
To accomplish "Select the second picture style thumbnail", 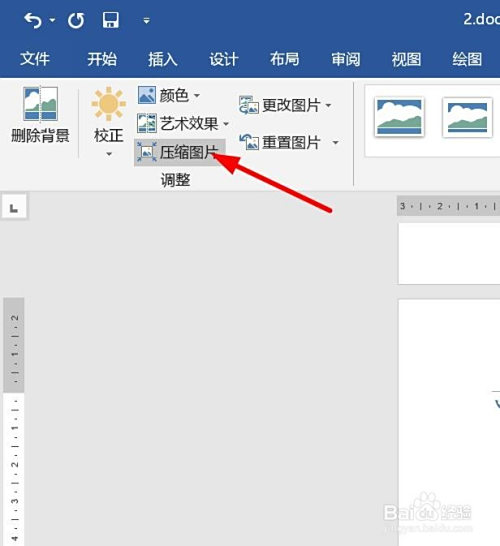I will 467,117.
